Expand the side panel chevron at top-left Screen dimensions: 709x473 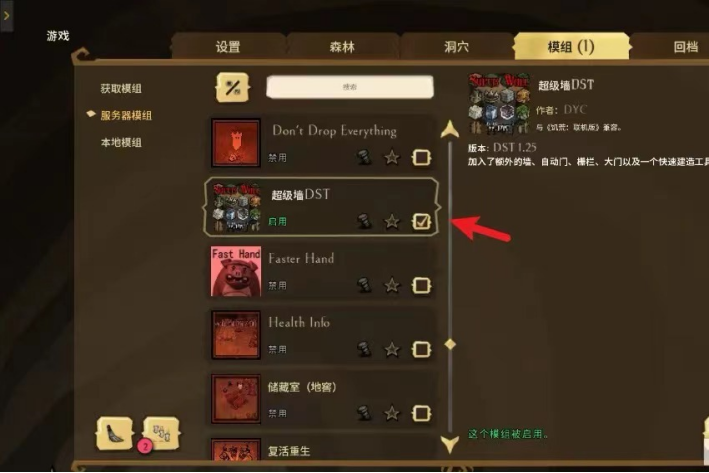point(6,16)
